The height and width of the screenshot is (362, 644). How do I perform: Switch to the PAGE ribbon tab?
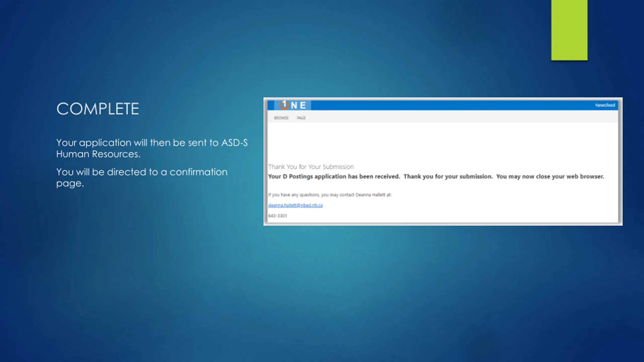coord(301,118)
